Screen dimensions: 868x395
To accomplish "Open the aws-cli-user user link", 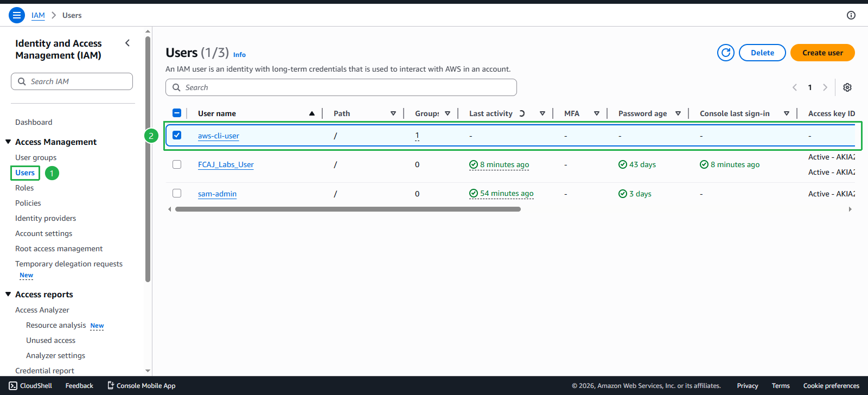I will pos(219,136).
